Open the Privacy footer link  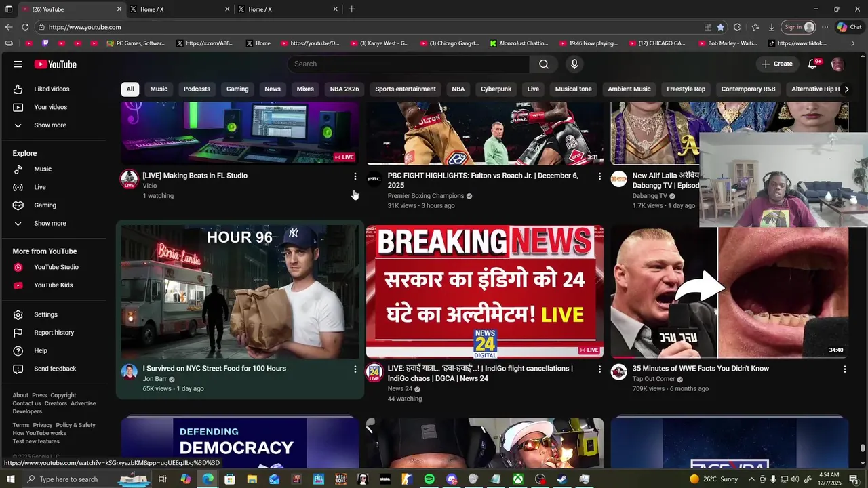click(42, 425)
